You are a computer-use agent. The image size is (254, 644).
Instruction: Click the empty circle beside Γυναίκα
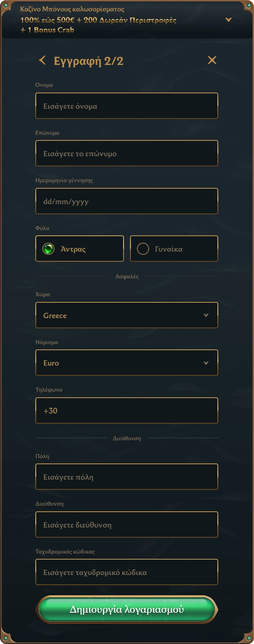click(x=143, y=249)
